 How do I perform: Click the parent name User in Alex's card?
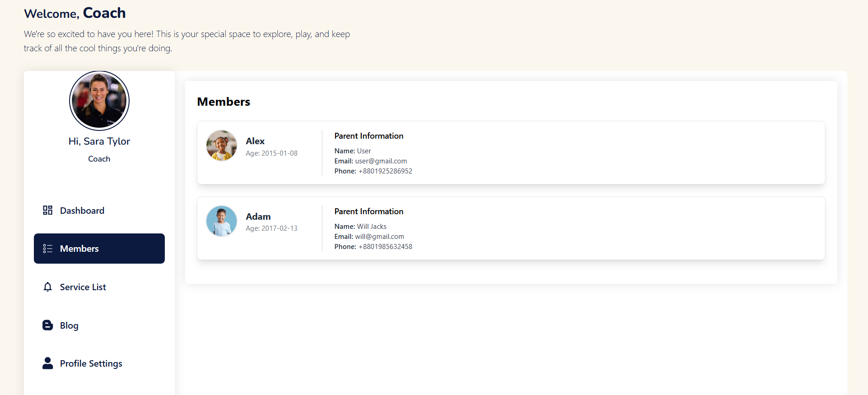364,151
